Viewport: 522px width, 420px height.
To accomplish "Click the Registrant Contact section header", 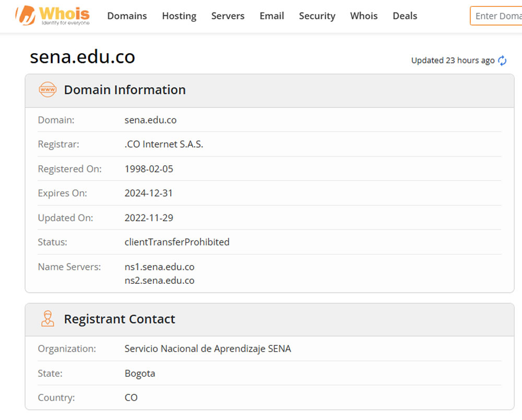I will pyautogui.click(x=270, y=319).
